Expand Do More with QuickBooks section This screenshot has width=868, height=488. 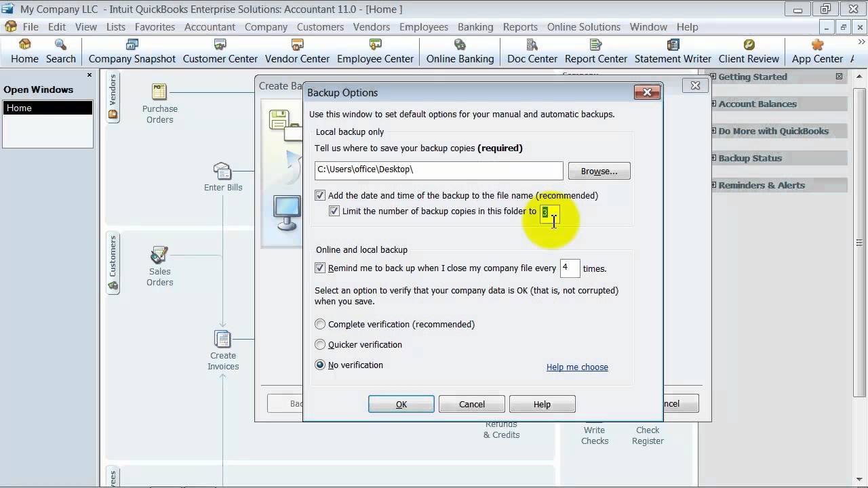(x=713, y=131)
